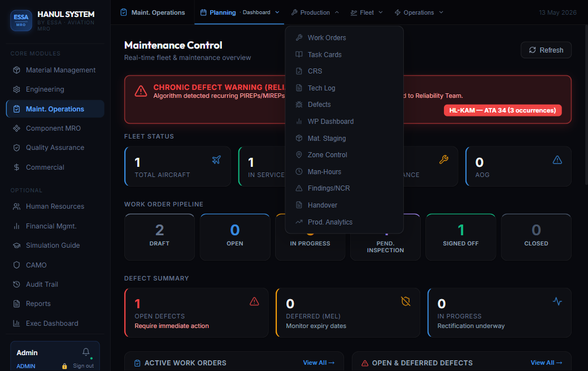Screen dimensions: 588x371
Task: Click the Sign out link
Action: [83, 366]
